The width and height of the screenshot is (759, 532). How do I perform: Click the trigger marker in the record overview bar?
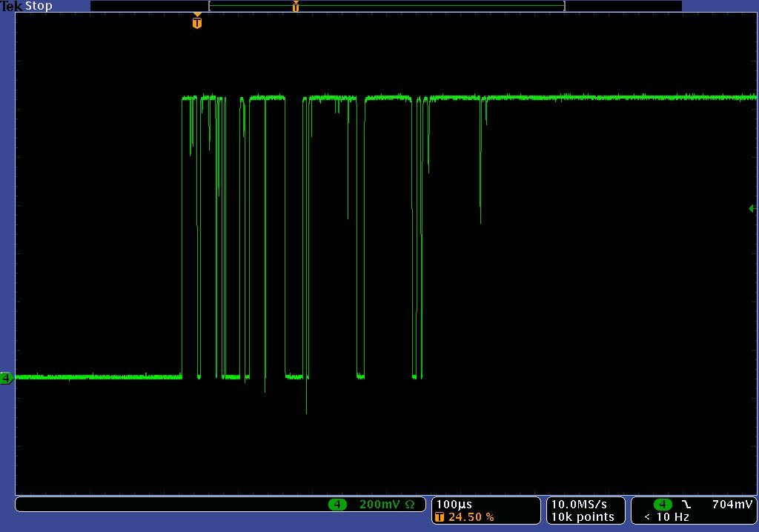[x=296, y=6]
